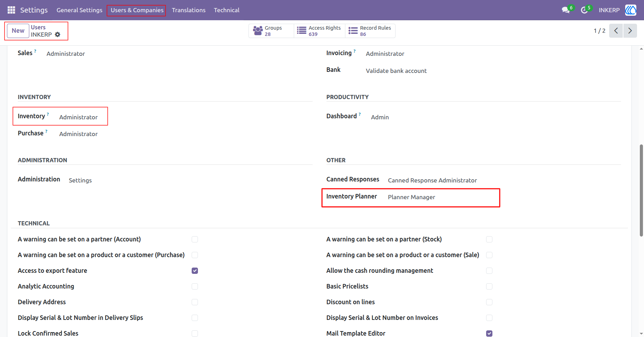
Task: Enable the Delivery Address checkbox
Action: (195, 302)
